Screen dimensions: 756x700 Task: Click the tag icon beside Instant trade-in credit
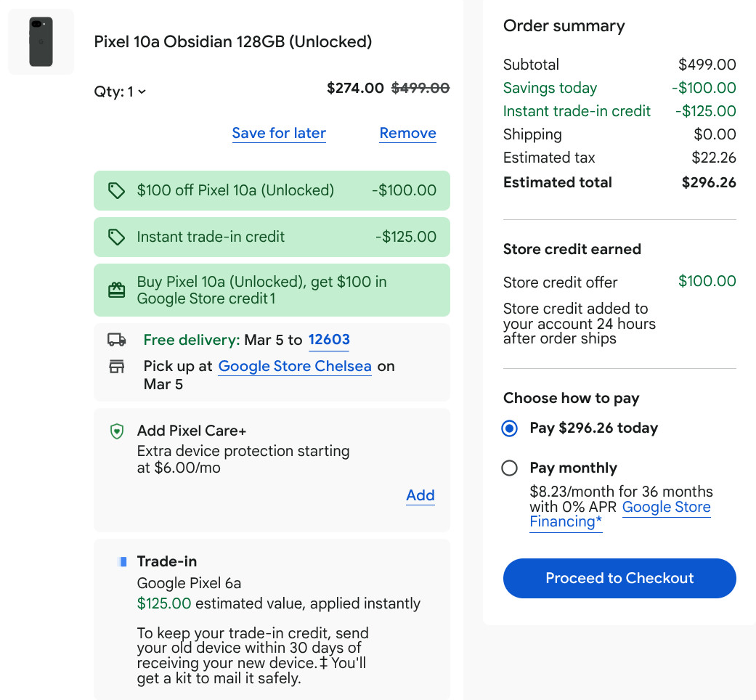tap(116, 237)
